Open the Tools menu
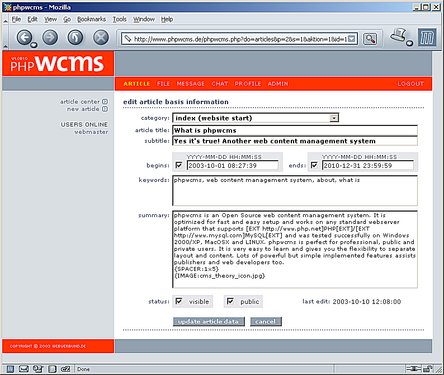 point(119,19)
